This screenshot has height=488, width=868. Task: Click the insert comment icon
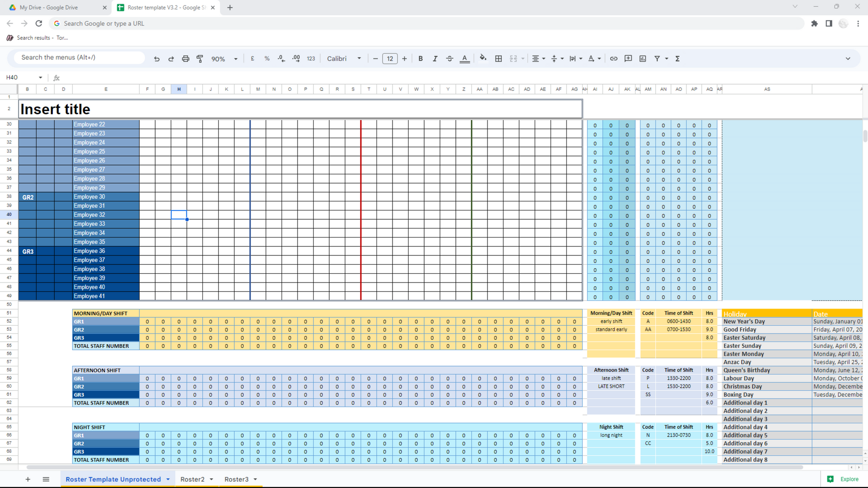[628, 59]
